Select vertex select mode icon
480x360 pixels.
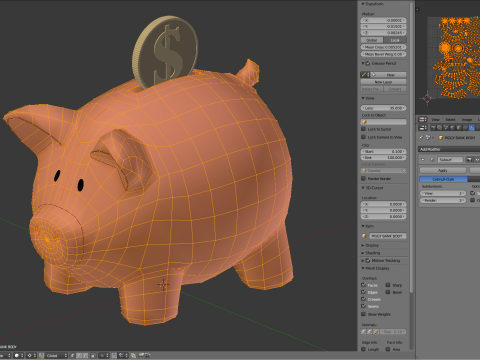click(72, 355)
